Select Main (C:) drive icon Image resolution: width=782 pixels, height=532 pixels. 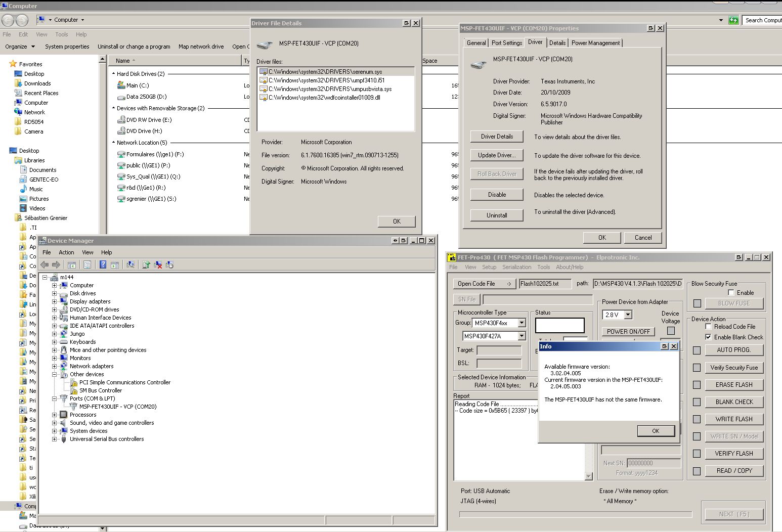coord(121,85)
